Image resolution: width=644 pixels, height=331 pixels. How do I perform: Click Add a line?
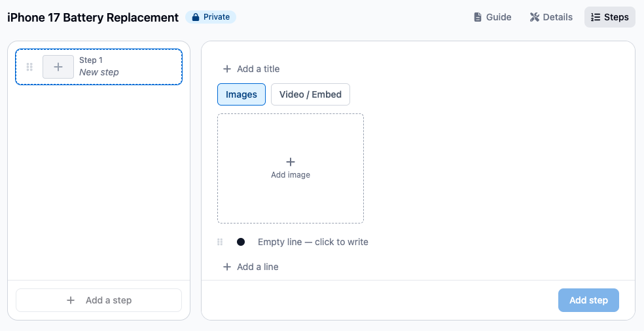tap(251, 267)
